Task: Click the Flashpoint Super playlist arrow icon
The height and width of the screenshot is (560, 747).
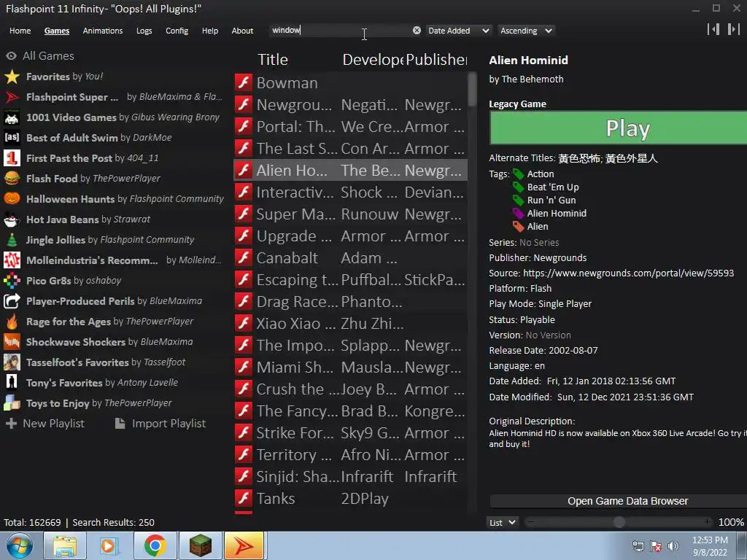Action: pos(12,97)
